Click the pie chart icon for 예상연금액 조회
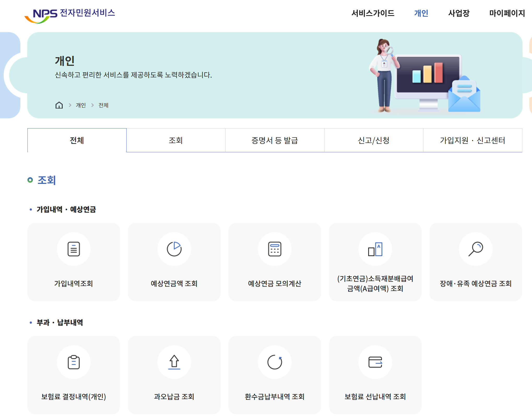Viewport: 532px width, 420px height. (174, 249)
